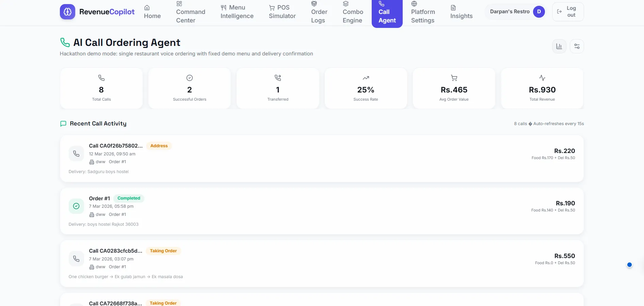The image size is (644, 306).
Task: Go to Command Center
Action: [x=191, y=12]
